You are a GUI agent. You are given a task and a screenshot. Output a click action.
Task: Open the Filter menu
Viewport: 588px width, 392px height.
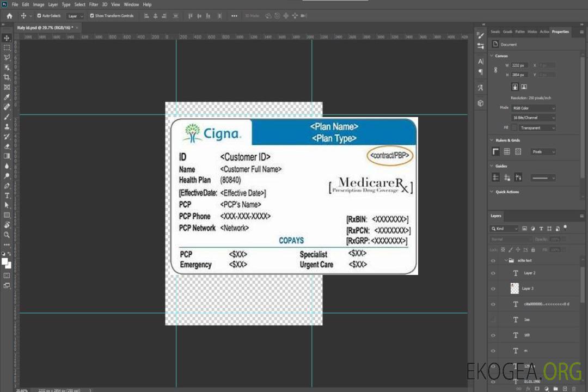tap(94, 4)
